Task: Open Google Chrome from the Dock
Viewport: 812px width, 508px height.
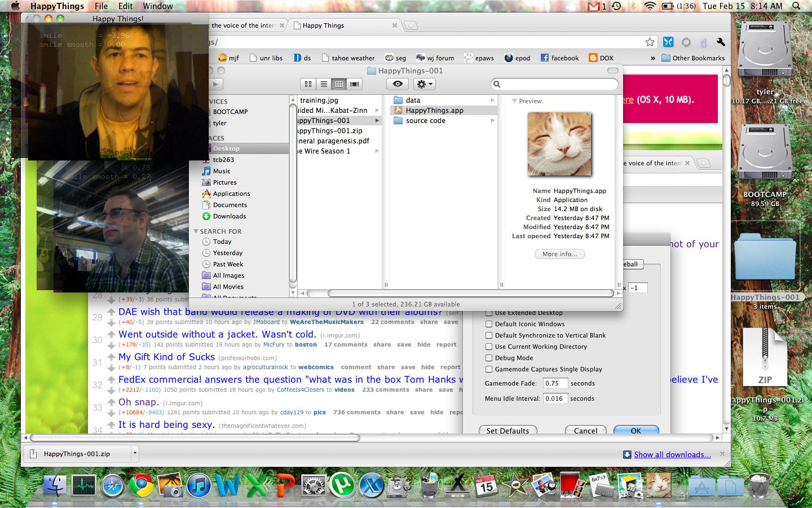Action: (x=141, y=485)
